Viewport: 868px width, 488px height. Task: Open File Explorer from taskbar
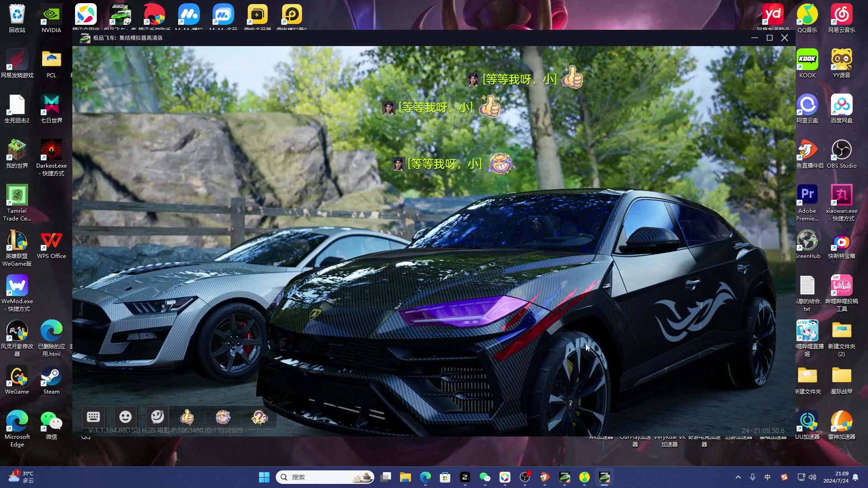pyautogui.click(x=406, y=477)
